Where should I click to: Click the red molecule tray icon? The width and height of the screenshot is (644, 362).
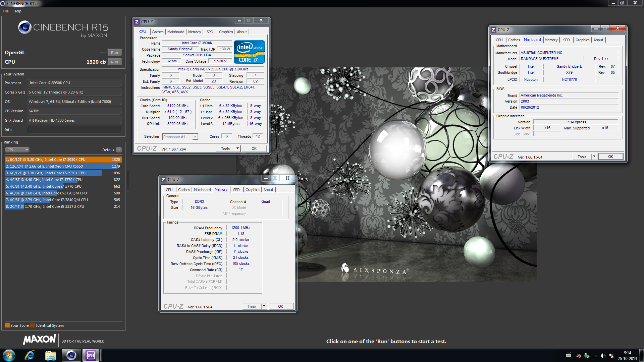(x=579, y=355)
